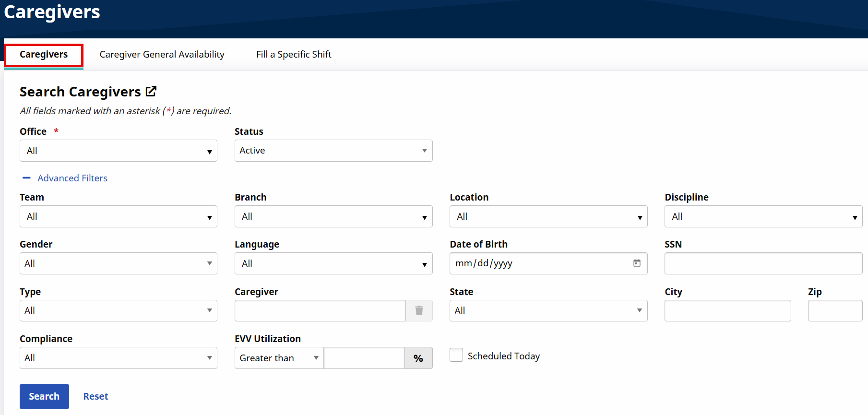This screenshot has width=868, height=415.
Task: Click the Zip input box
Action: tap(834, 310)
